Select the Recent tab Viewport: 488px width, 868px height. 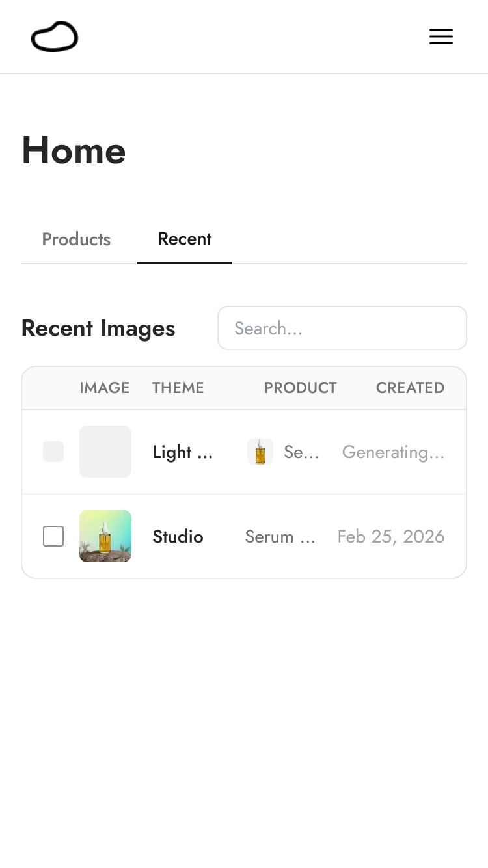[x=185, y=239]
